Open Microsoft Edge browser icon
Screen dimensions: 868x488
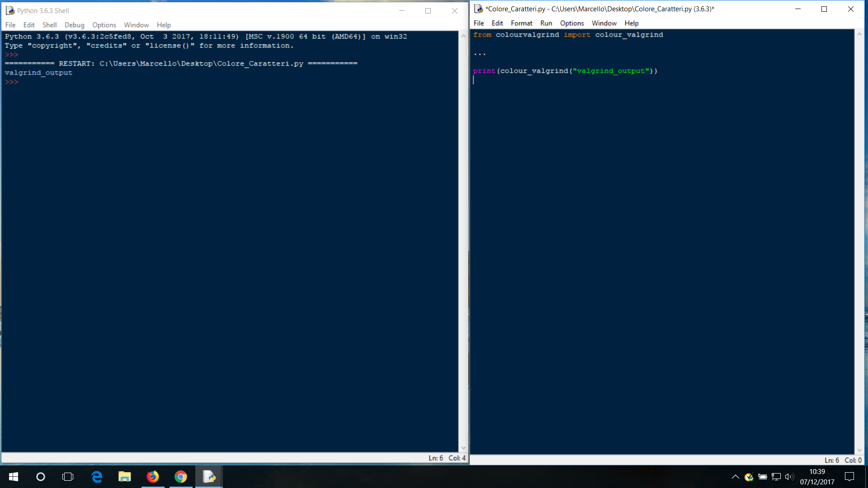coord(97,477)
